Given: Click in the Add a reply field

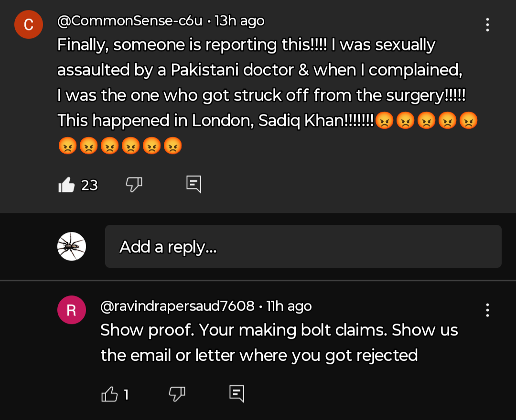Looking at the screenshot, I should tap(303, 246).
